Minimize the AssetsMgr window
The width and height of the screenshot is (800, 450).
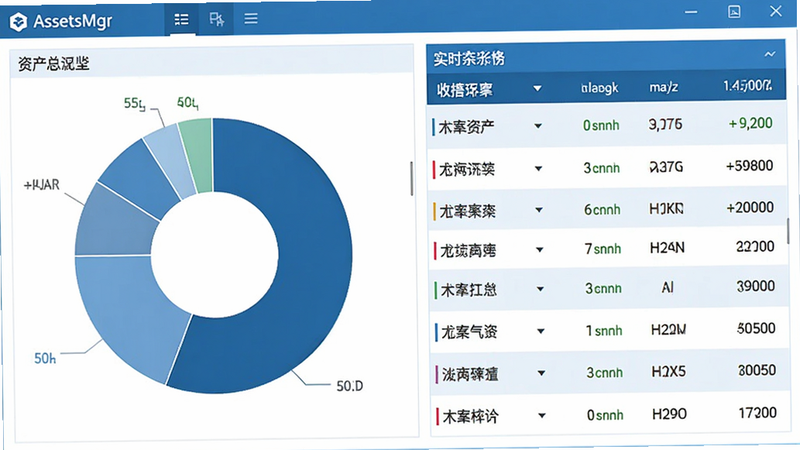point(691,12)
